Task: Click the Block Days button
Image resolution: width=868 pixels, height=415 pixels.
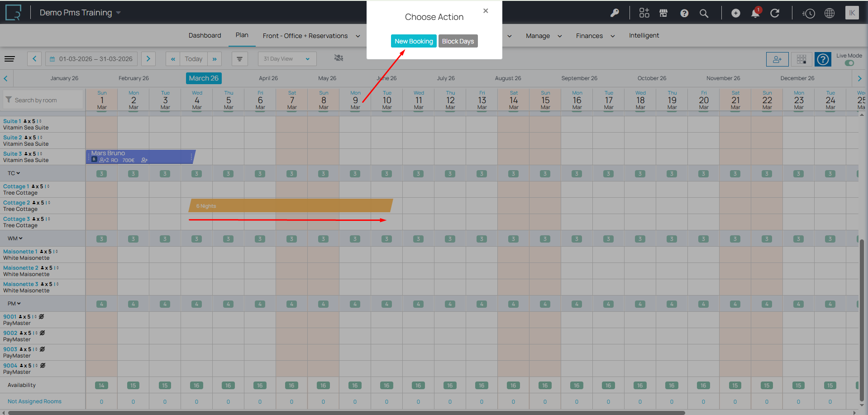Action: click(x=458, y=41)
